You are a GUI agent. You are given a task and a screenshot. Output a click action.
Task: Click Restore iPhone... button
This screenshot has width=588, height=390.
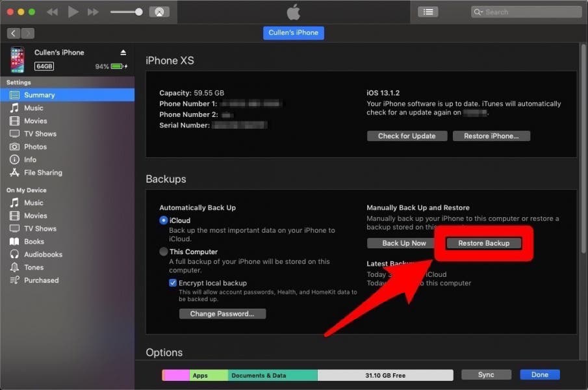click(491, 136)
